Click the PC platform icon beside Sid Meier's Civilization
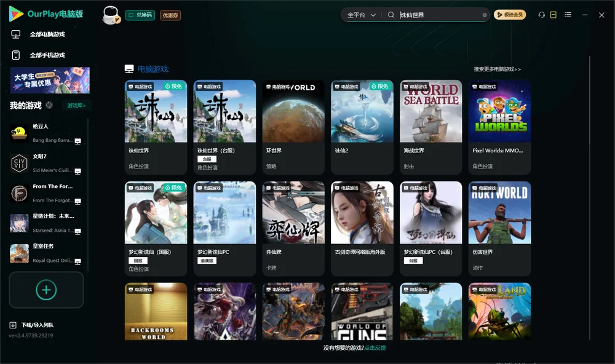615x364 pixels. click(x=77, y=172)
